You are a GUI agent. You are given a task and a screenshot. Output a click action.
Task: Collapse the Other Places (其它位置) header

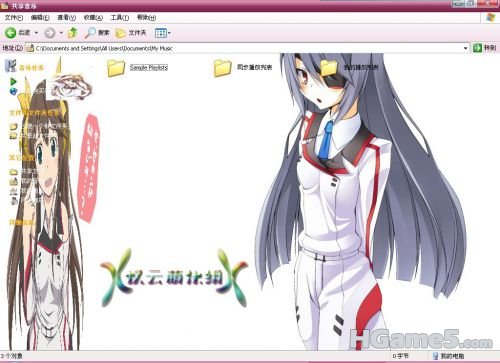tap(21, 157)
